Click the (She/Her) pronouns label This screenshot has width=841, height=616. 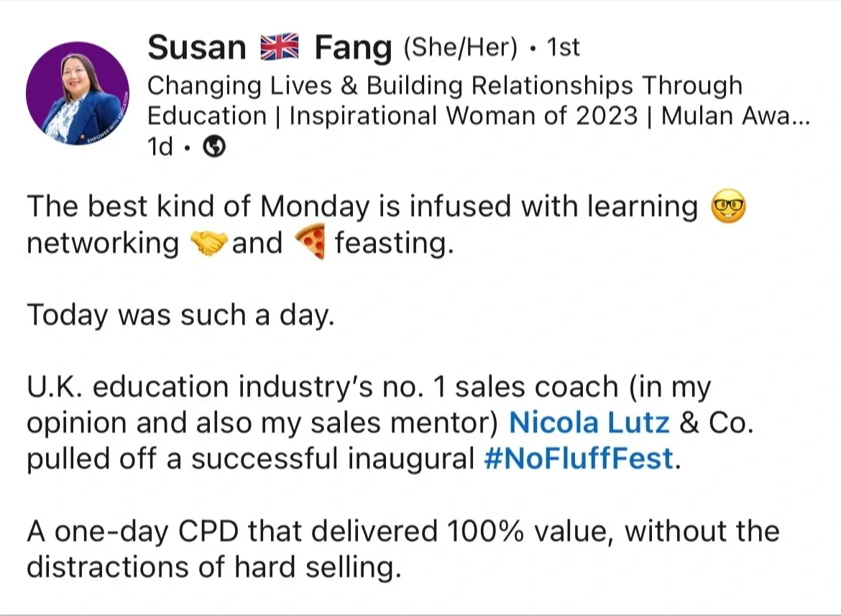tap(460, 48)
